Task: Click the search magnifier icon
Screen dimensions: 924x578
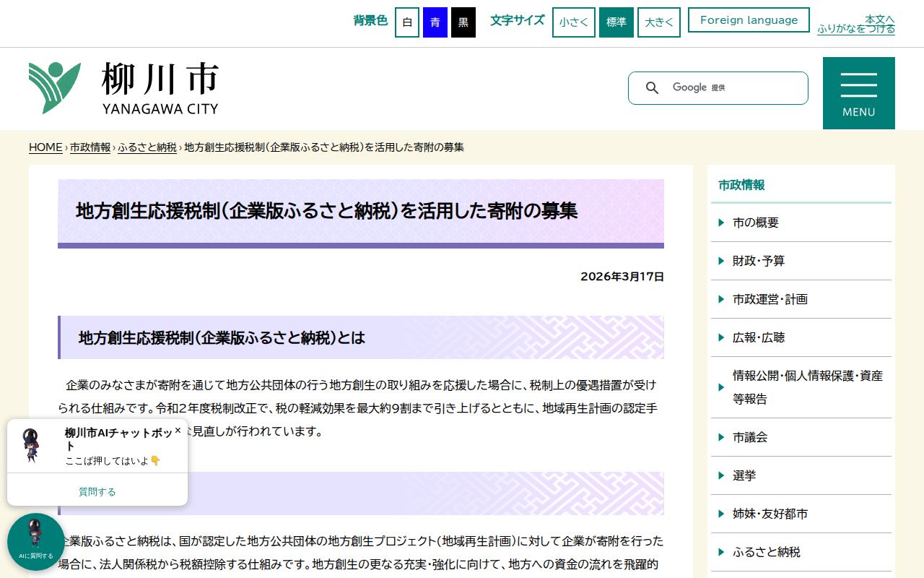Action: coord(652,87)
